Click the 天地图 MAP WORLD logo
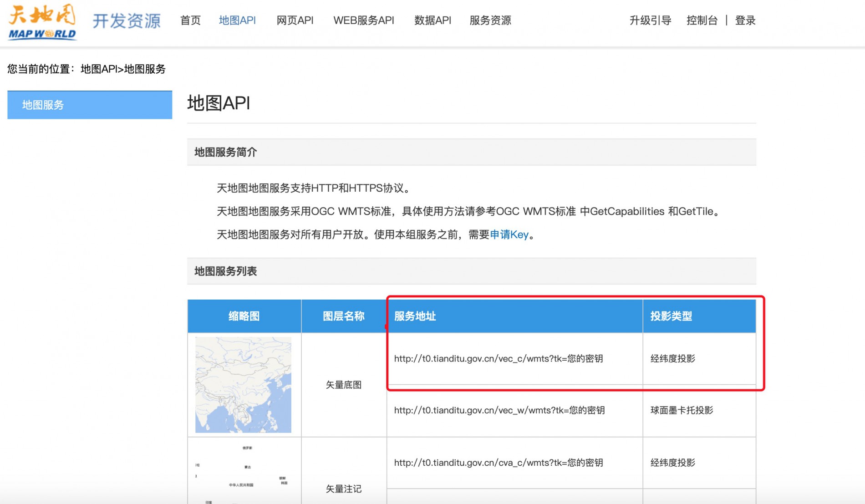Viewport: 865px width, 504px height. 42,21
